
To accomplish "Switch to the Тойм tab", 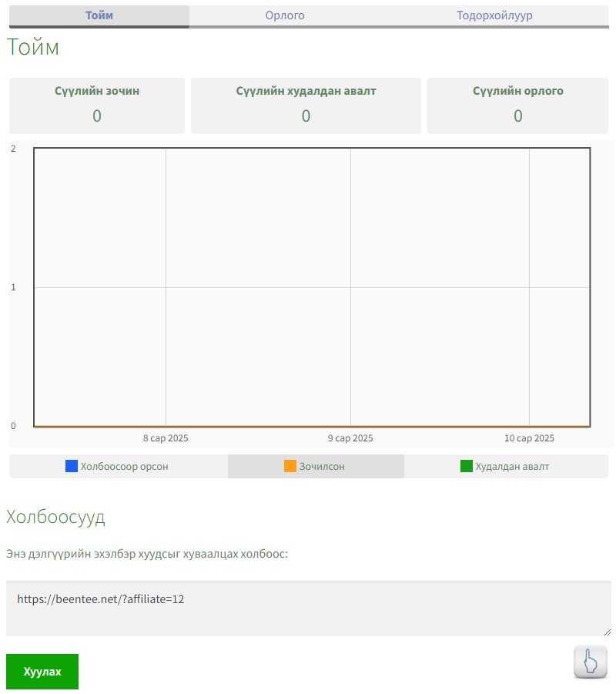I will point(98,15).
